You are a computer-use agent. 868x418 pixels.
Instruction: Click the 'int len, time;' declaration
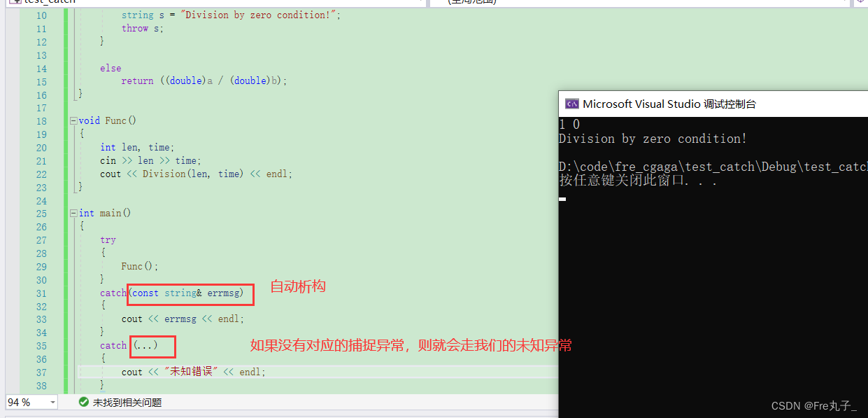coord(137,148)
